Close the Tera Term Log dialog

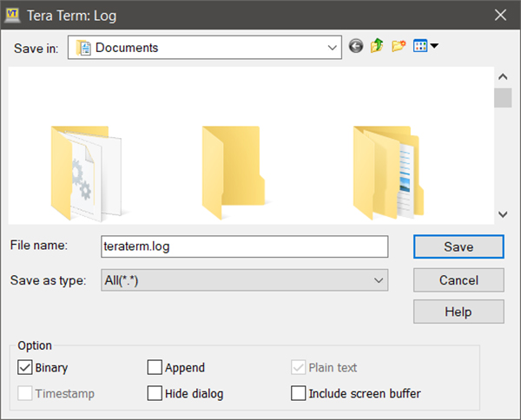(500, 15)
